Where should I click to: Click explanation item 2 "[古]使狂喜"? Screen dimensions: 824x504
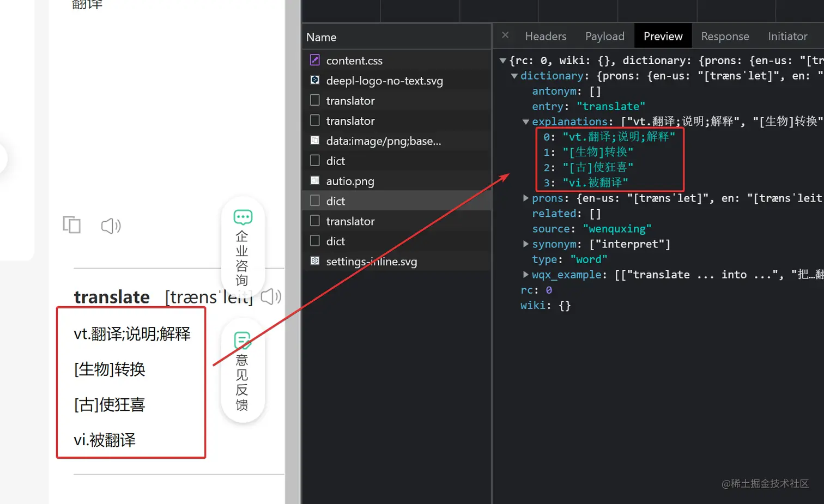(x=589, y=167)
